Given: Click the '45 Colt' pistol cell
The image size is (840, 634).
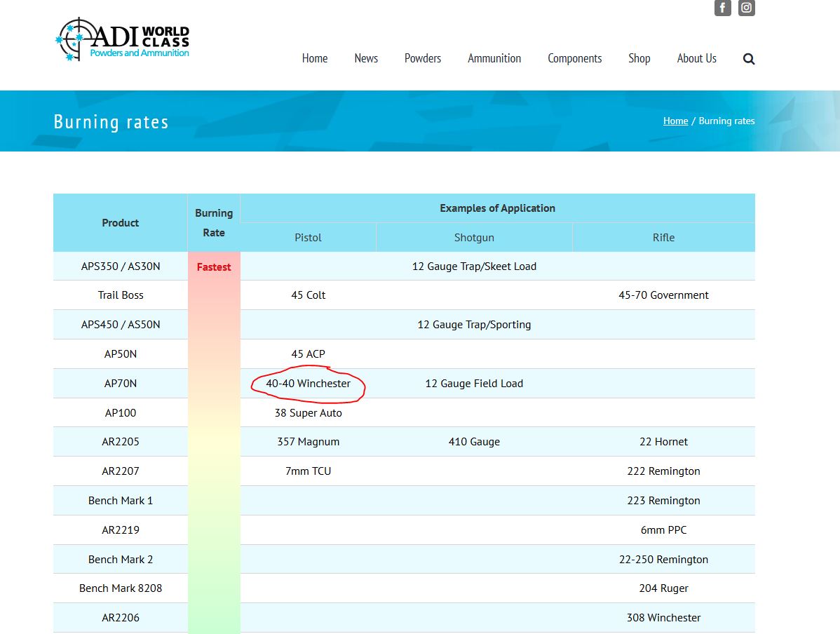Looking at the screenshot, I should (308, 295).
